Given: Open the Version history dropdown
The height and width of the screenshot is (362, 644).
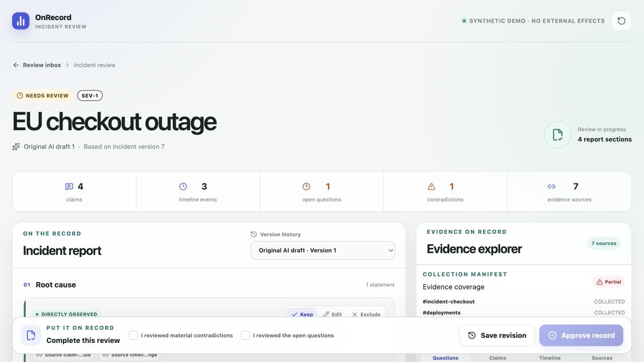Looking at the screenshot, I should [x=323, y=250].
